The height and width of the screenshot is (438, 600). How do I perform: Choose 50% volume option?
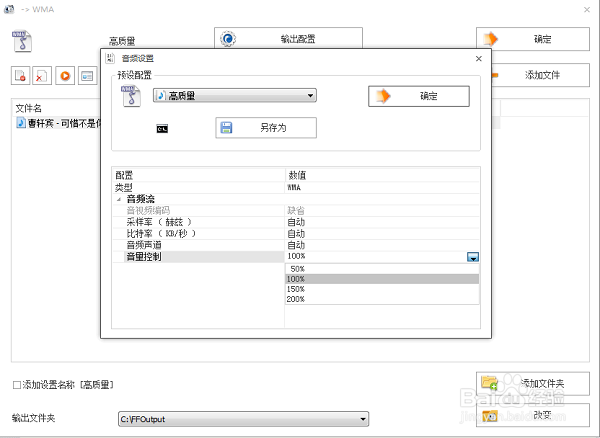[x=382, y=269]
